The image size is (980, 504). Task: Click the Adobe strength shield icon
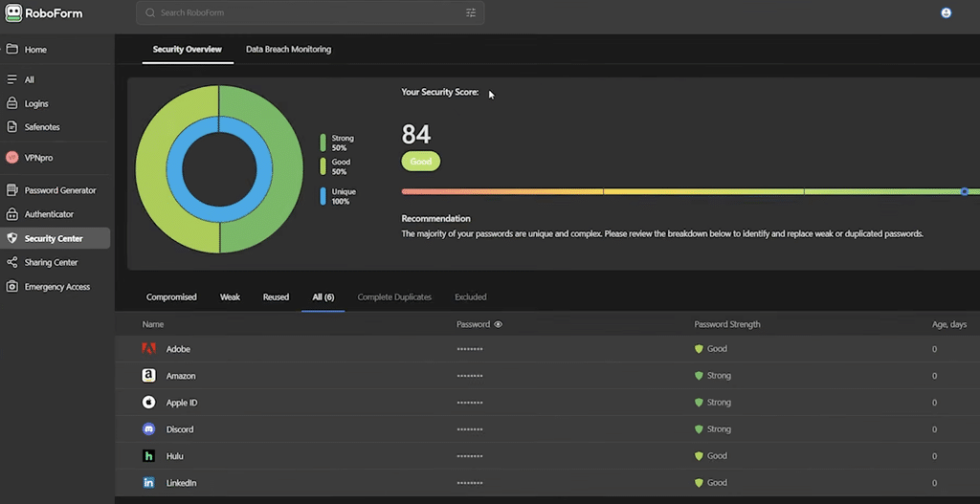(699, 349)
